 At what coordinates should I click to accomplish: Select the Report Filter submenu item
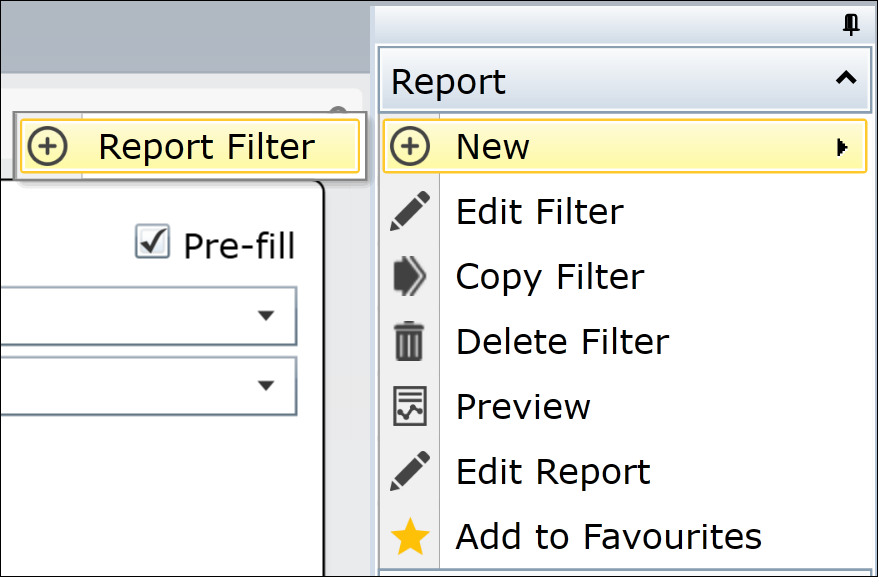tap(190, 146)
